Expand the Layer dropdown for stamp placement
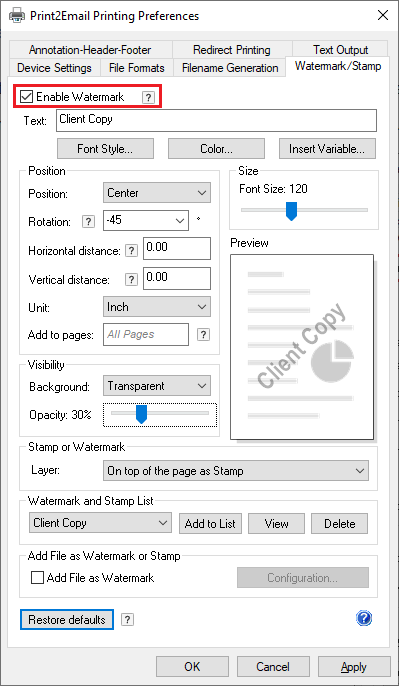399x686 pixels. [236, 471]
